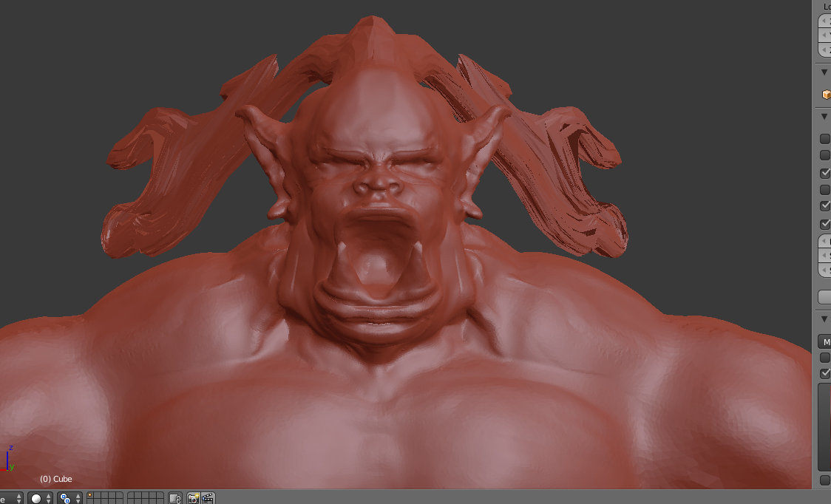Click the OpenGL render image camera icon

tap(194, 498)
